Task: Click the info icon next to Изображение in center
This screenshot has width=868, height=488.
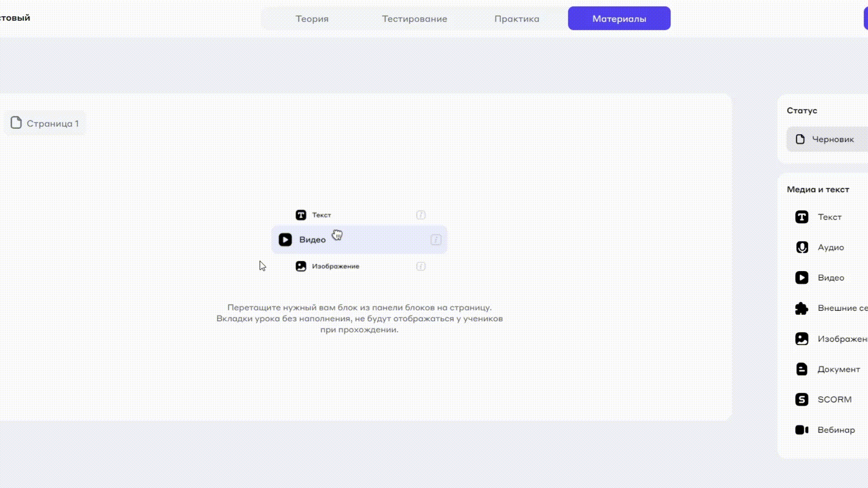Action: (420, 267)
